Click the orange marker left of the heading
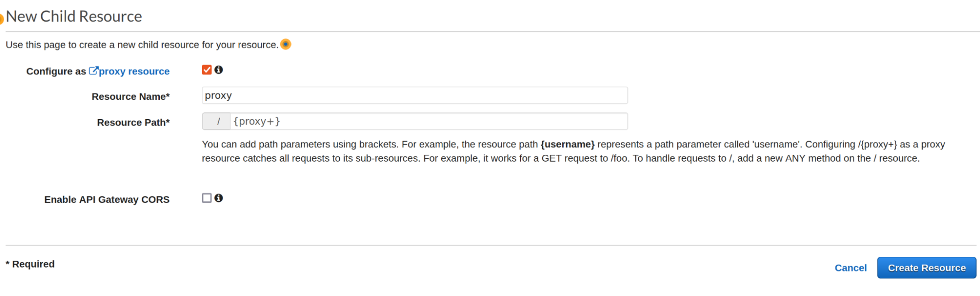This screenshot has height=296, width=980. (1, 19)
